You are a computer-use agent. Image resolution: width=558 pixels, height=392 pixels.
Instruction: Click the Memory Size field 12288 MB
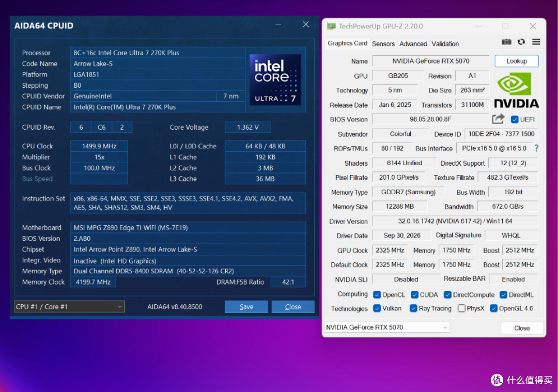(399, 207)
